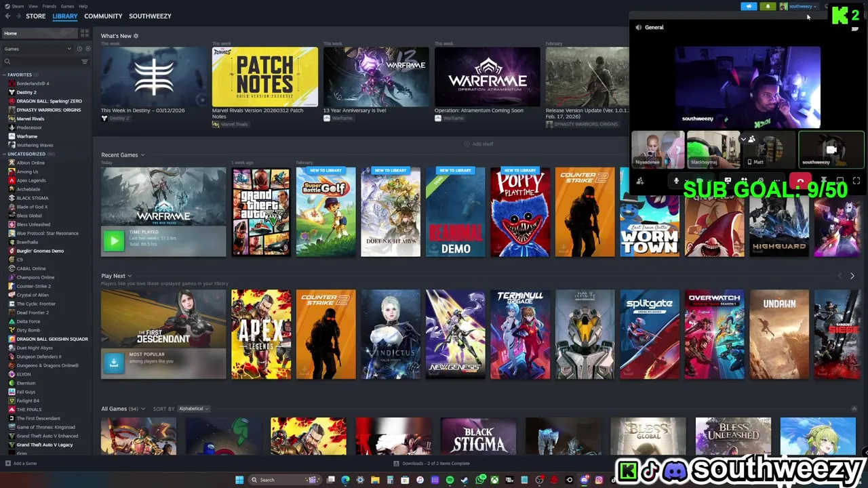The height and width of the screenshot is (488, 868).
Task: Select Marvel Rivals in Favorites list
Action: click(31, 119)
